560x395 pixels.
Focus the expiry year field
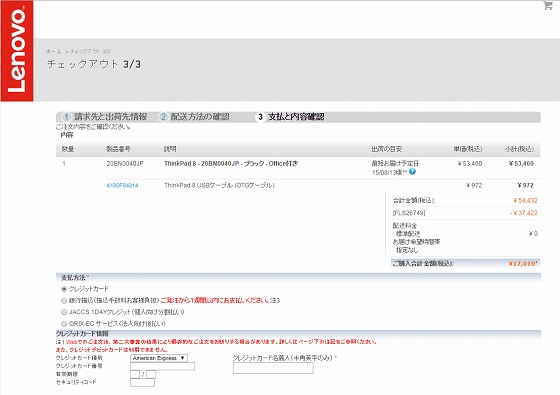click(151, 374)
